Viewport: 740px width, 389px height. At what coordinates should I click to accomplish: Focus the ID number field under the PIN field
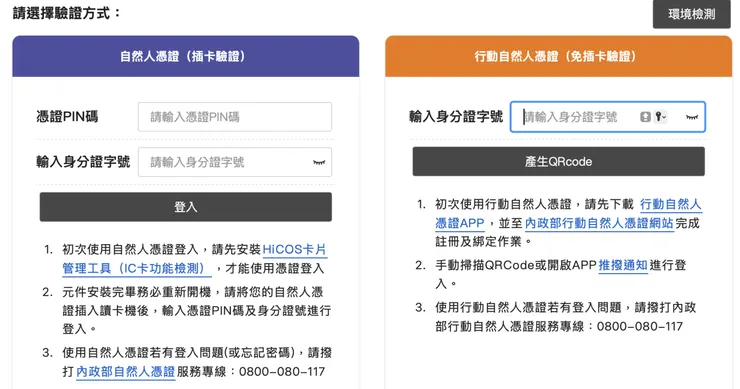[x=235, y=162]
